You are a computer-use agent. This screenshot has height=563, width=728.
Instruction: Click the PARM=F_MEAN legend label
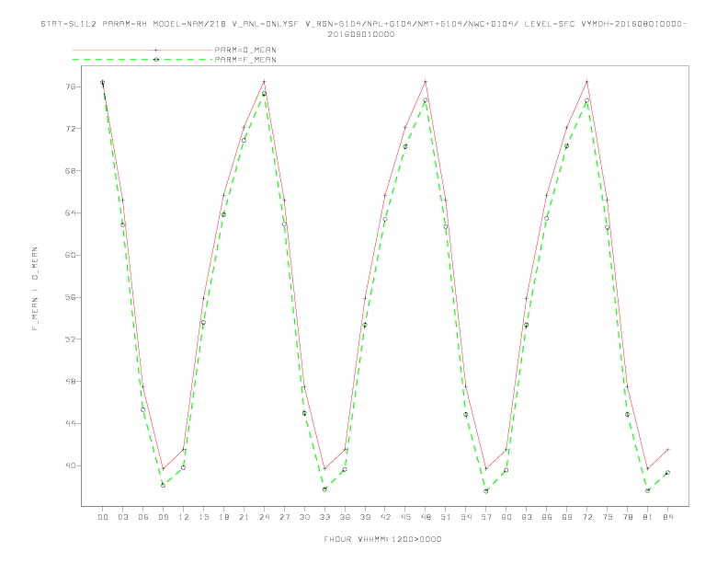(x=245, y=60)
